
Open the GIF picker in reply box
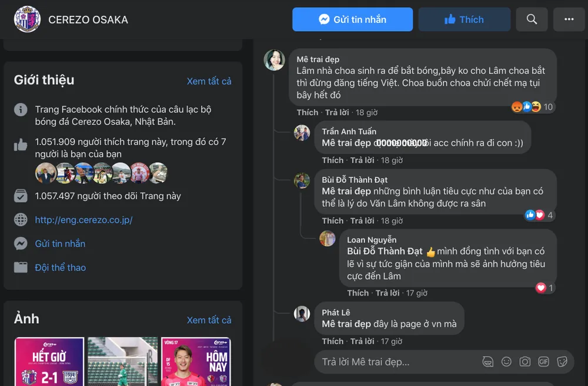(543, 362)
